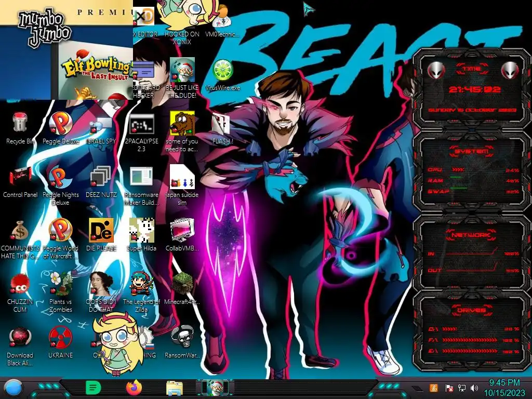
Task: Click the NETWORK widget header
Action: coord(471,235)
